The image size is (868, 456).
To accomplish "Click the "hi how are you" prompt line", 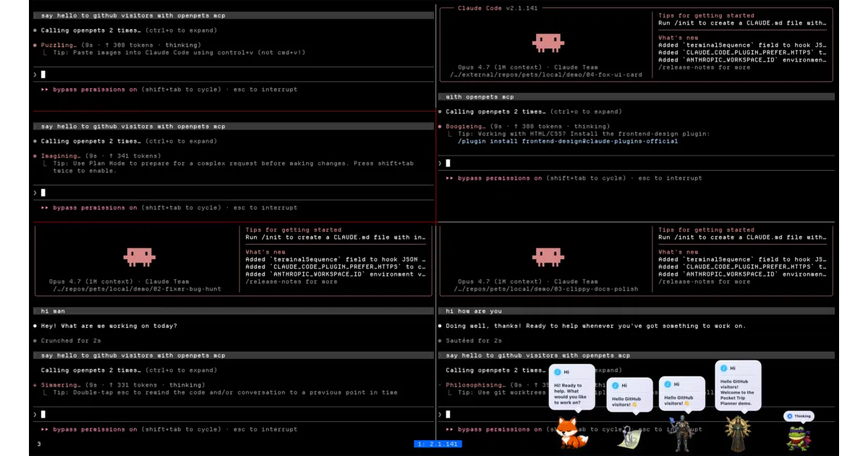I will 637,311.
